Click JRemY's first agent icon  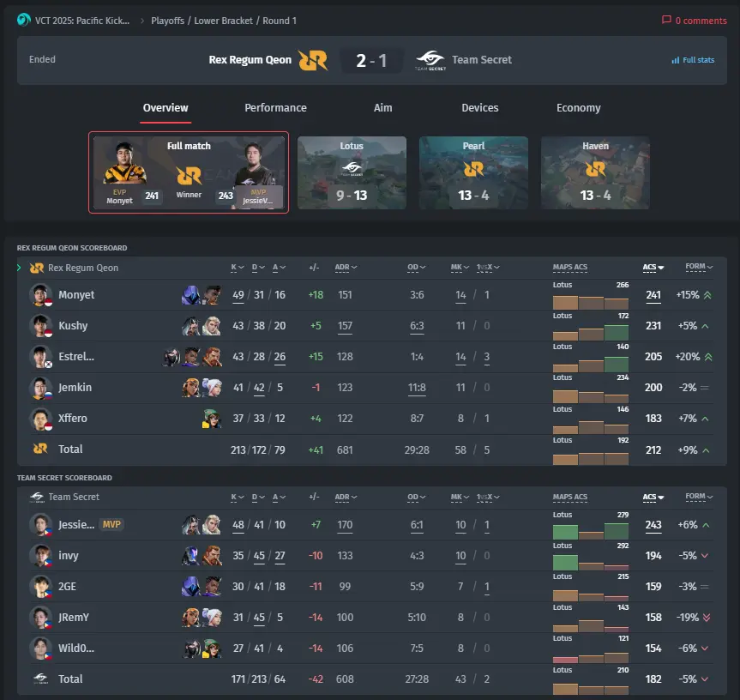click(x=190, y=618)
